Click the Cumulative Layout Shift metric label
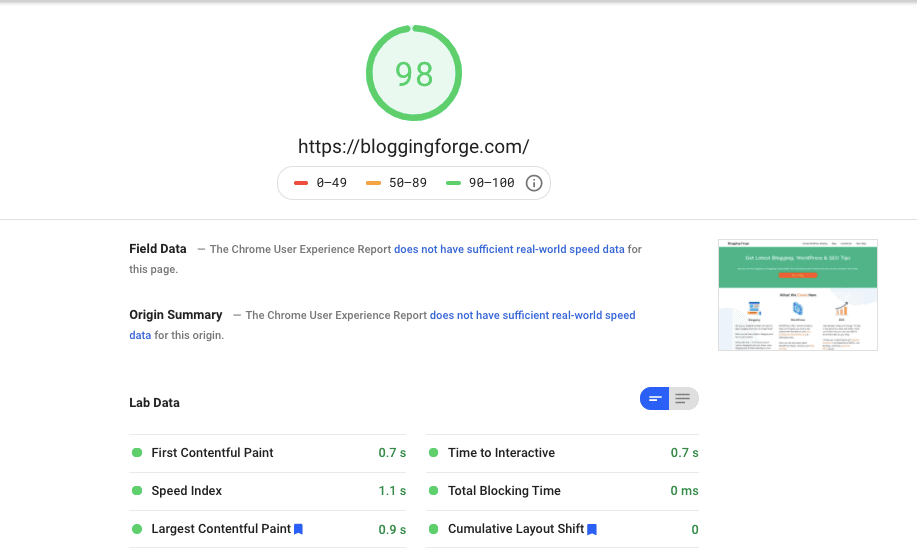The width and height of the screenshot is (917, 554). click(516, 529)
